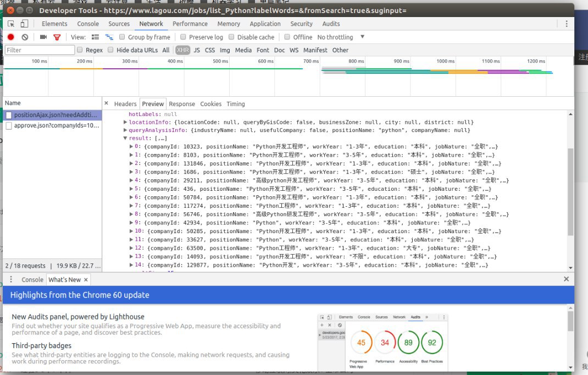Image resolution: width=588 pixels, height=375 pixels.
Task: Stop recording network log with red button
Action: (x=10, y=37)
